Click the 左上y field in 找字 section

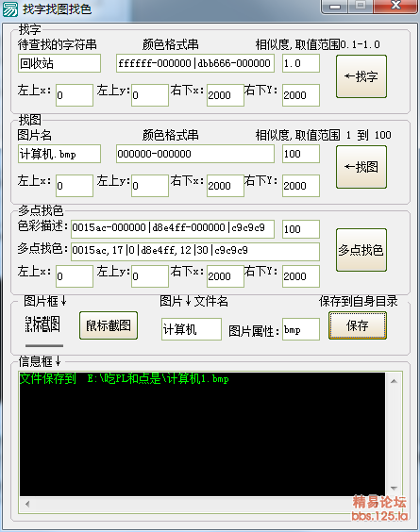pos(150,95)
